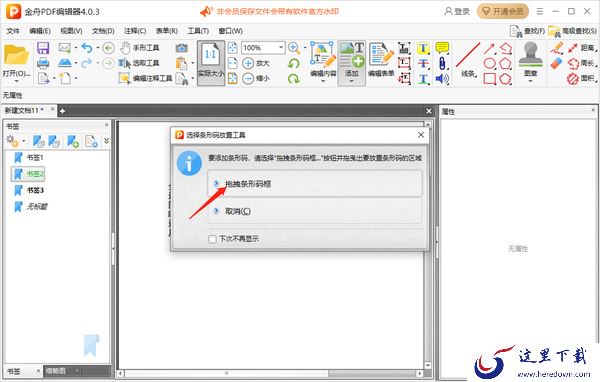
Task: Click the purple Save disk icon
Action: tap(43, 48)
